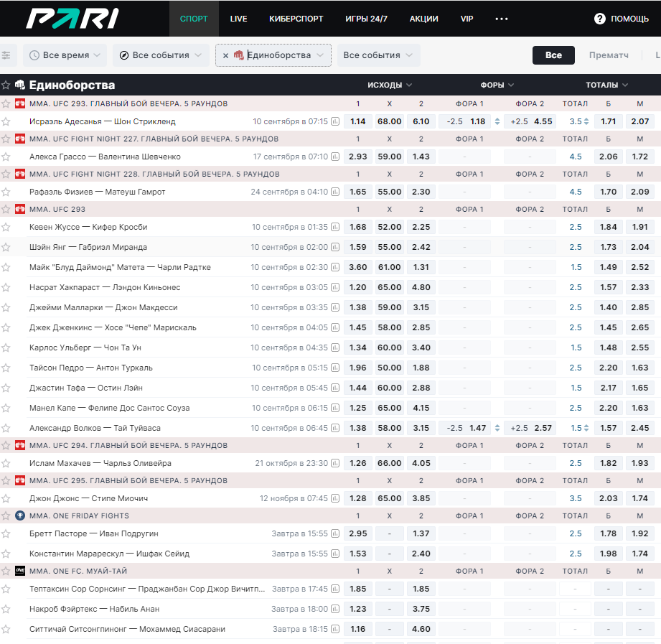
Task: Open statistics icon for Тайсон Педро match
Action: click(x=335, y=368)
